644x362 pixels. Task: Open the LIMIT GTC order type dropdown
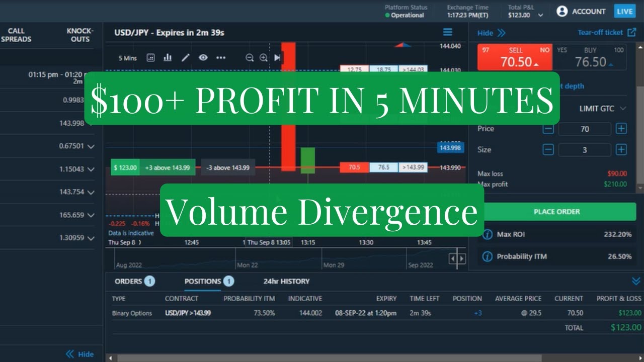pos(602,109)
